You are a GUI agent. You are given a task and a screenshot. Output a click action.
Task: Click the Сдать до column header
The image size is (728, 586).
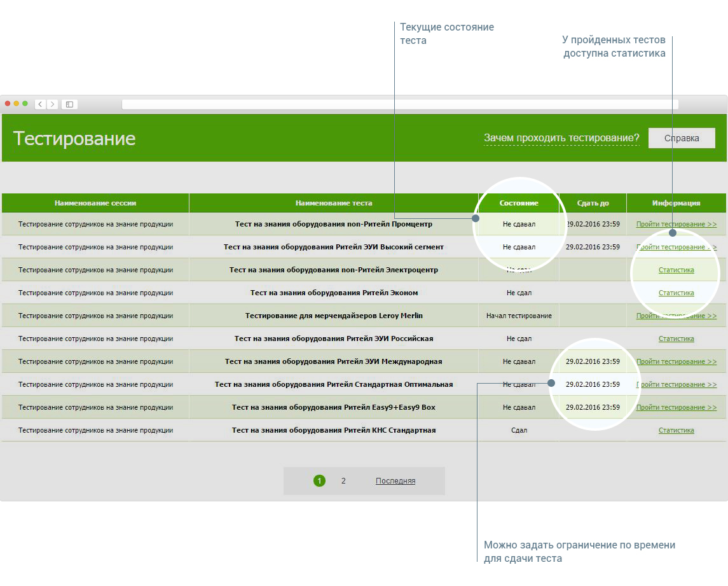593,203
